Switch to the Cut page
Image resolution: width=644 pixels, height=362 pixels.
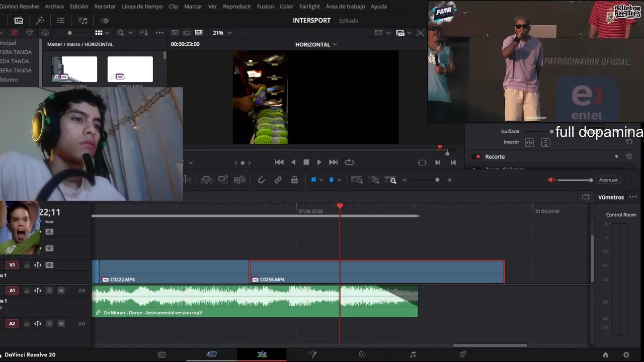(211, 354)
